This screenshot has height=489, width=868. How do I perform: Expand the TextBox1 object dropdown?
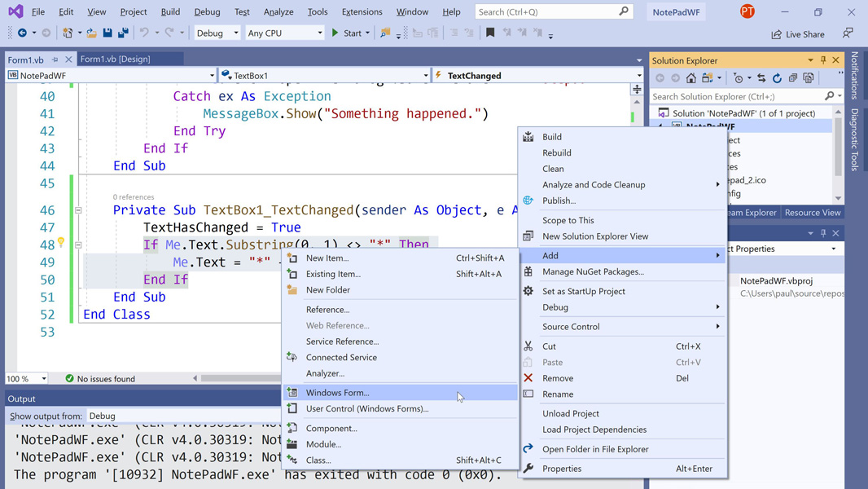[425, 76]
